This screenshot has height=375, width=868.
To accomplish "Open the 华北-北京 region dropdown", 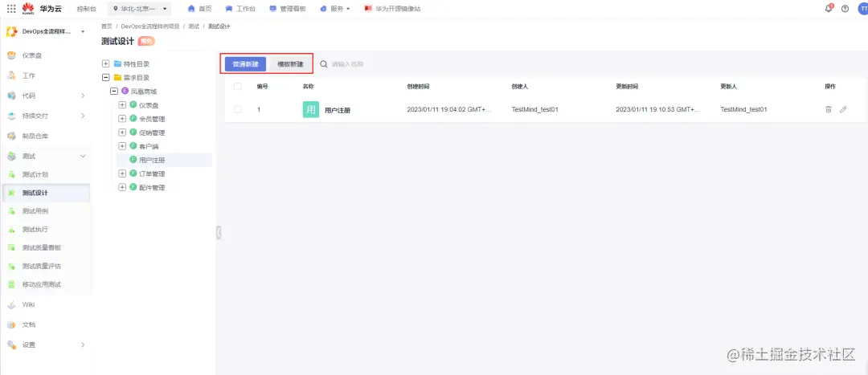I will pyautogui.click(x=140, y=8).
